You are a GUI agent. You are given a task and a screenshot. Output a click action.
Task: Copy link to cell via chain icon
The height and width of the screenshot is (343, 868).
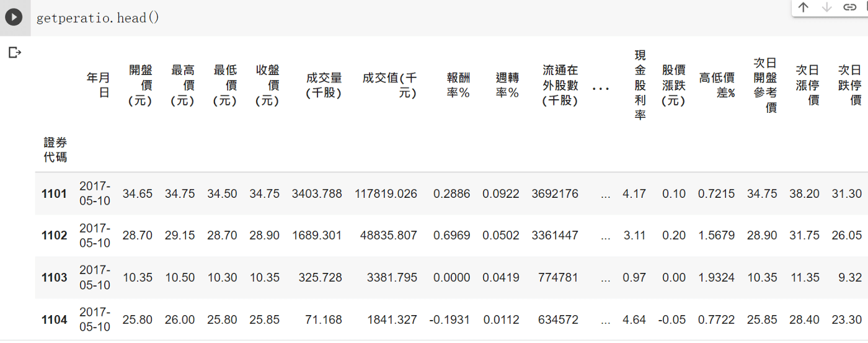pos(849,7)
